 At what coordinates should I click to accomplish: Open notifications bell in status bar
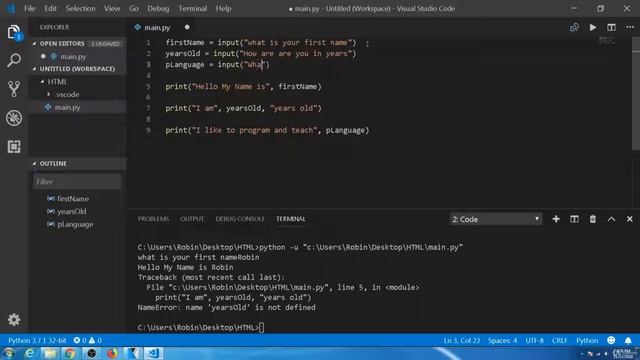tap(628, 340)
